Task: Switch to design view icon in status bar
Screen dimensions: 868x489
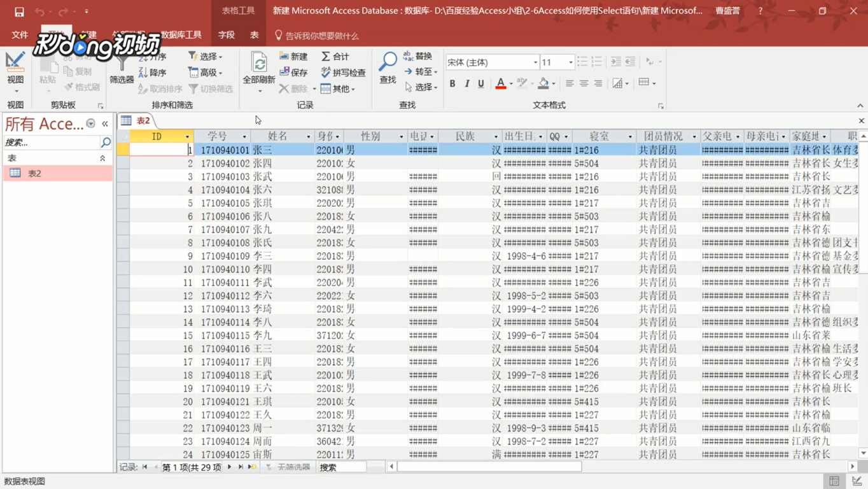Action: 857,481
